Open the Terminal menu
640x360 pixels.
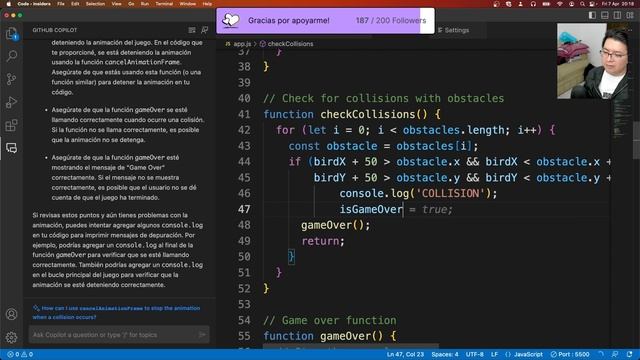click(164, 4)
